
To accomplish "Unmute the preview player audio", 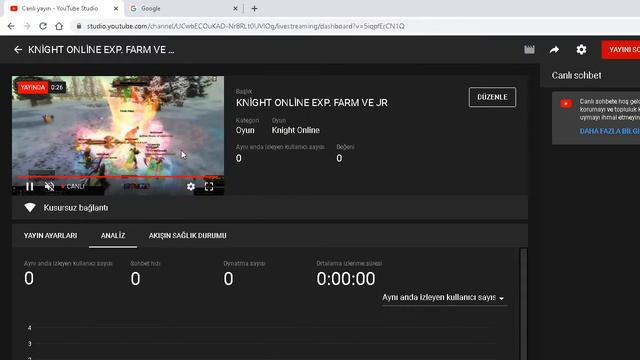I will pyautogui.click(x=49, y=187).
